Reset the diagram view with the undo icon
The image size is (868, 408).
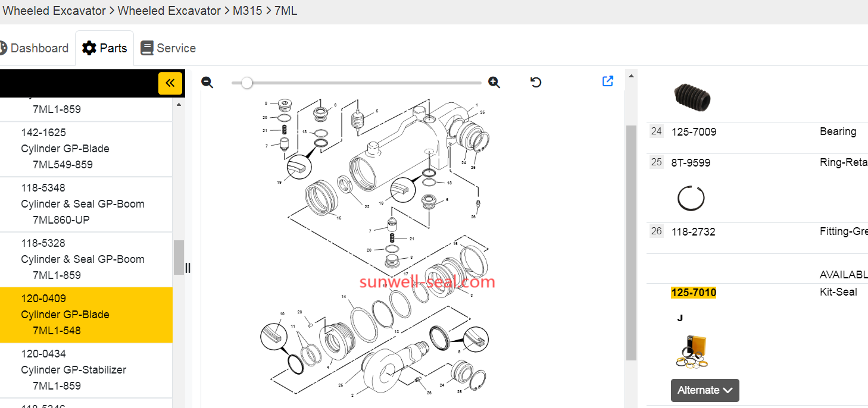coord(536,83)
